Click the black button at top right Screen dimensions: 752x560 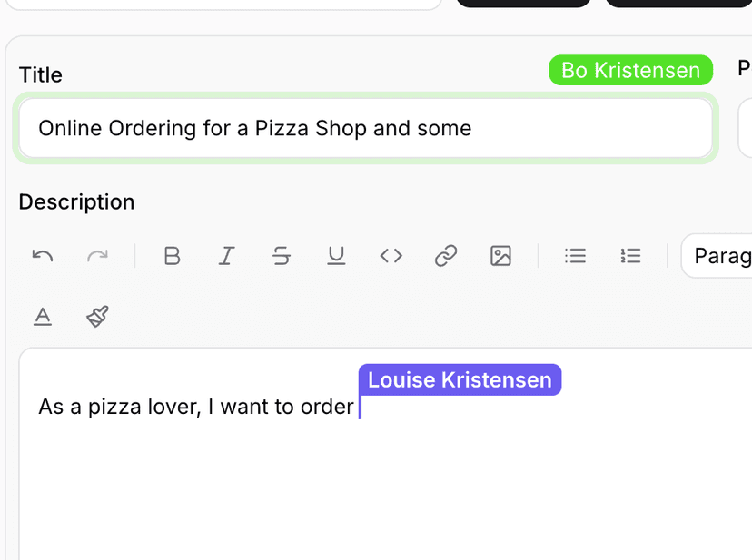point(677,3)
